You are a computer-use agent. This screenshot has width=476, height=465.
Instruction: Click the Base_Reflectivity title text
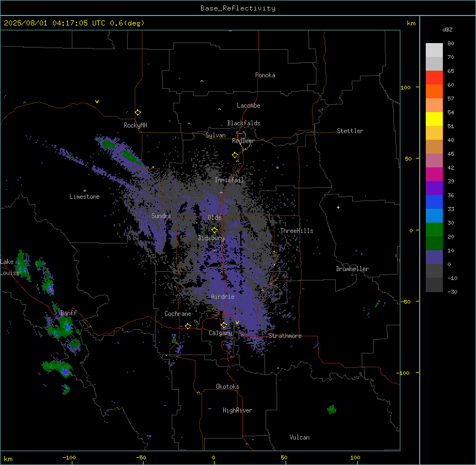[x=238, y=8]
